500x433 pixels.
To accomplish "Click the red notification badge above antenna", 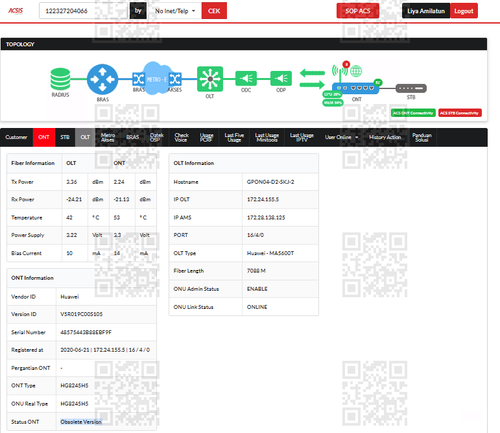I will click(346, 64).
